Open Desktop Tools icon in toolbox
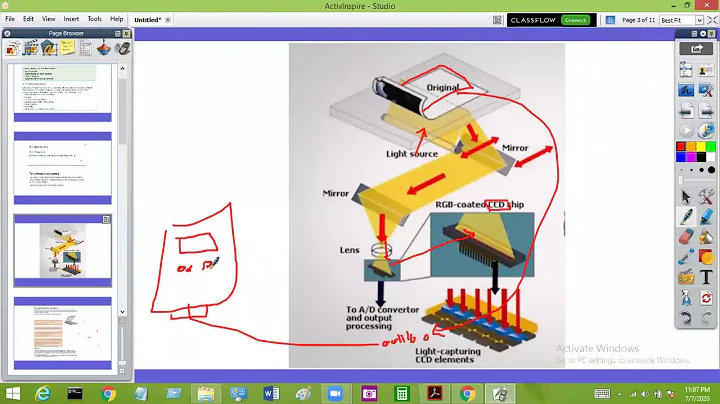This screenshot has width=720, height=404. 706,90
